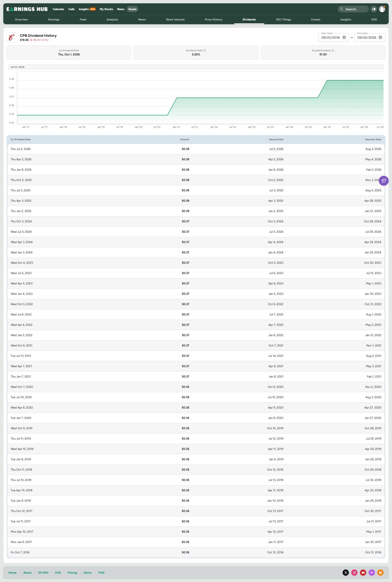Edit the Start Date field 09/22/2016

tap(333, 38)
